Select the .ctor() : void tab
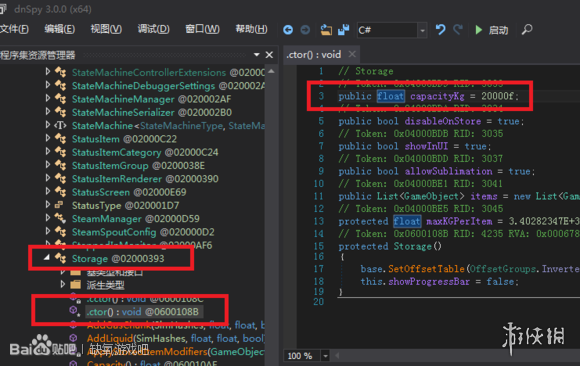Image resolution: width=580 pixels, height=366 pixels. (314, 54)
